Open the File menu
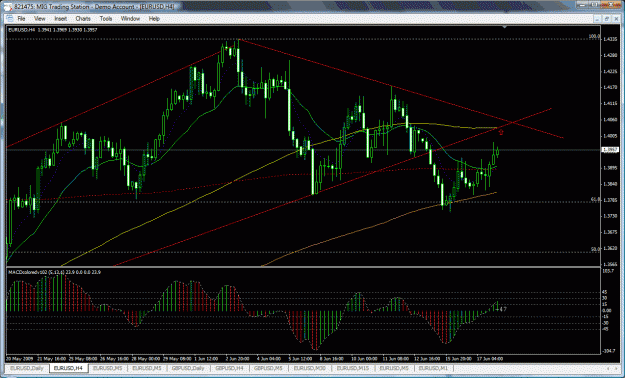 [21, 19]
